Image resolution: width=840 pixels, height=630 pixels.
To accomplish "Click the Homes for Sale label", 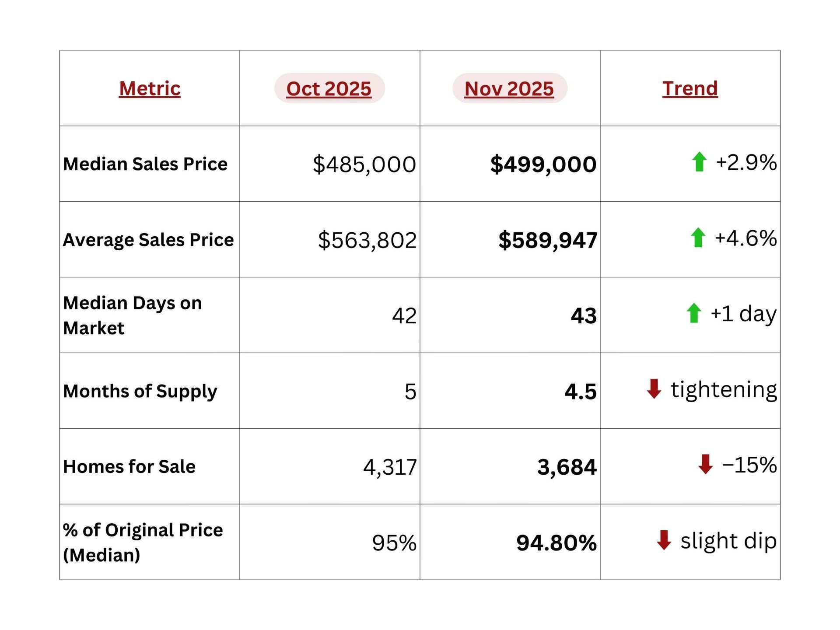I will click(129, 467).
